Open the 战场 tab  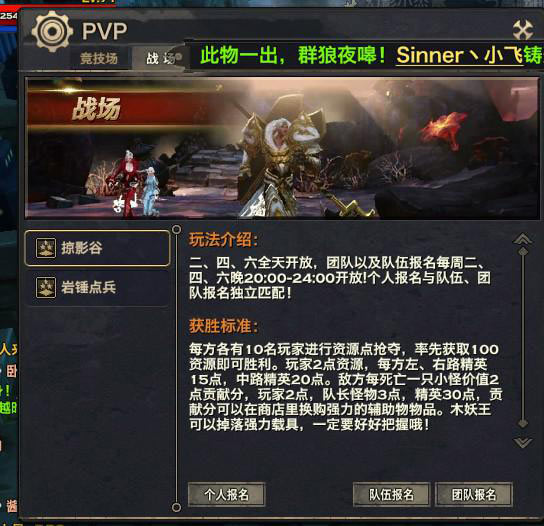(161, 58)
